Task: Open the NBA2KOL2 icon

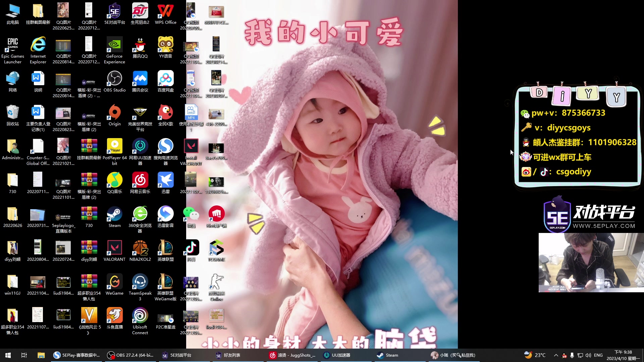Action: point(140,251)
